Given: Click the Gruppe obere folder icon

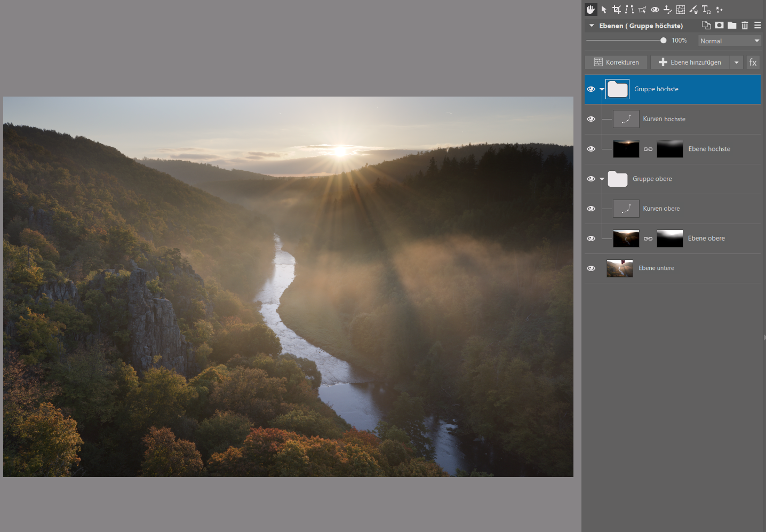Looking at the screenshot, I should (x=618, y=179).
